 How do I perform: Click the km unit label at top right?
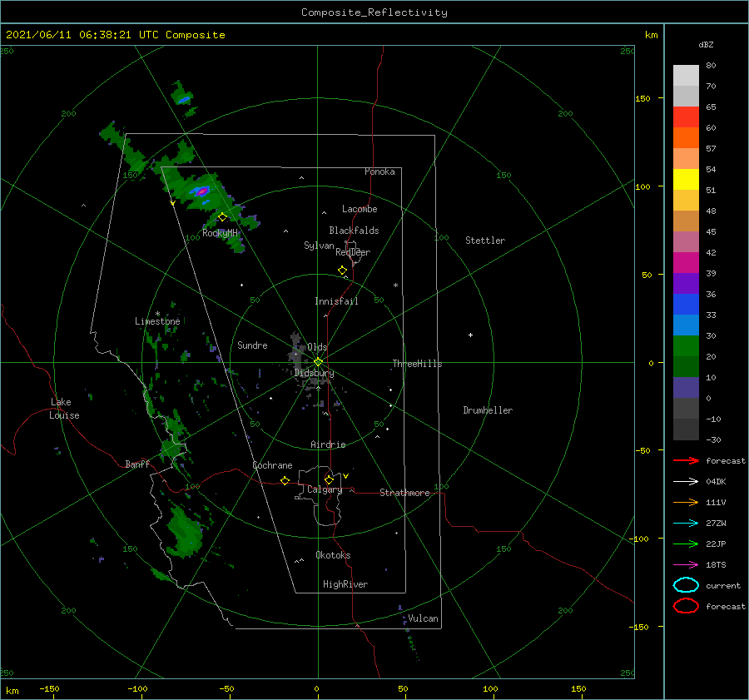point(651,35)
